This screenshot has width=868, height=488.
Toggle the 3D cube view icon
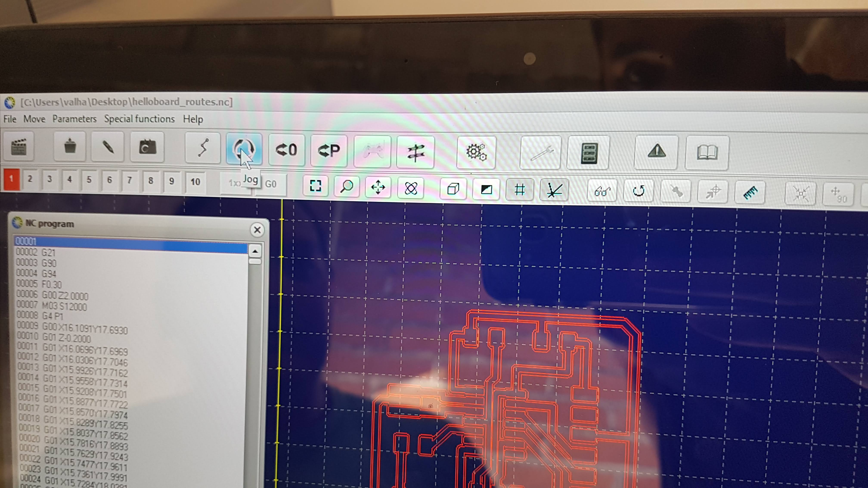[453, 189]
